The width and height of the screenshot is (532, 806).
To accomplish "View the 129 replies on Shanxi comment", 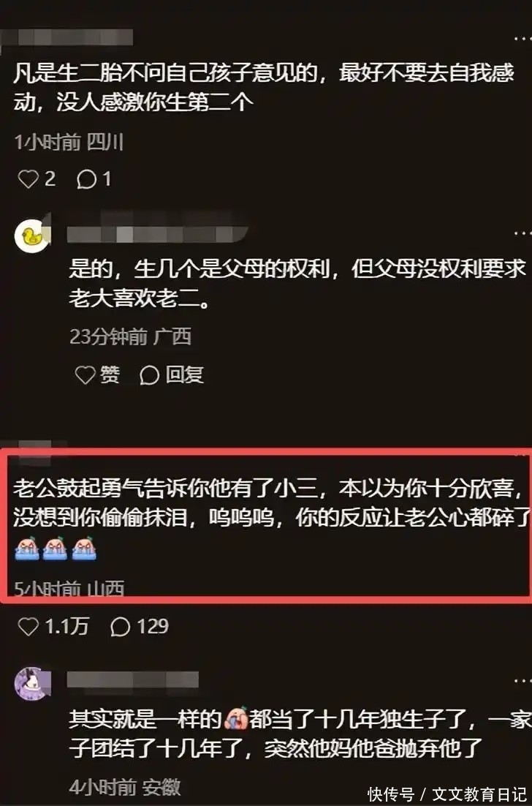I will click(140, 627).
